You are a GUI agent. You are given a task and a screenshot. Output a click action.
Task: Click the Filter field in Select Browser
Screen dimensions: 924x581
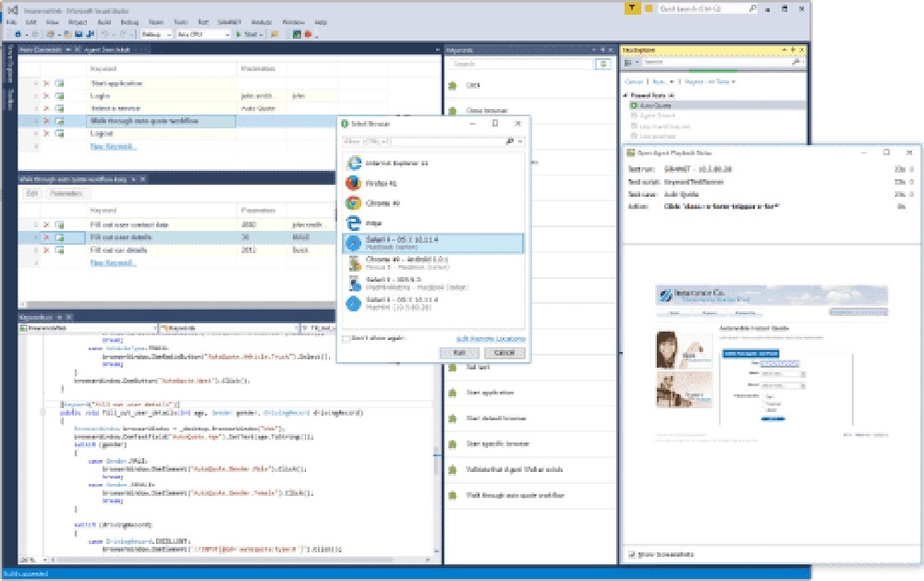(x=423, y=141)
